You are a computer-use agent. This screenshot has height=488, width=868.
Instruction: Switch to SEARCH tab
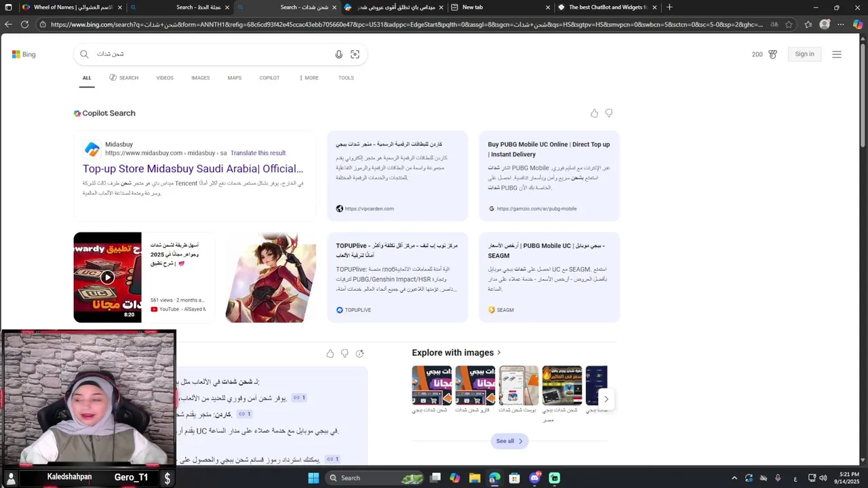click(x=124, y=78)
